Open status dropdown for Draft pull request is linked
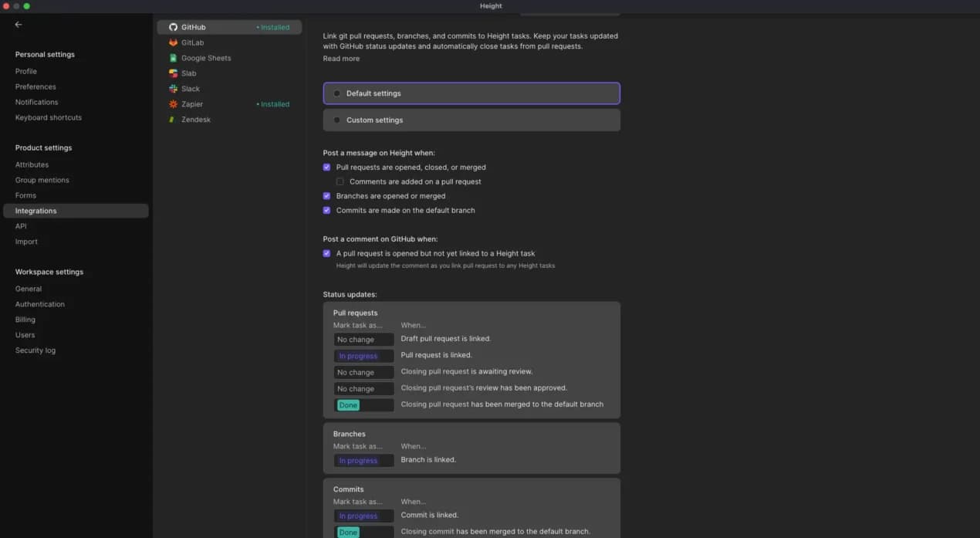980x538 pixels. (363, 340)
